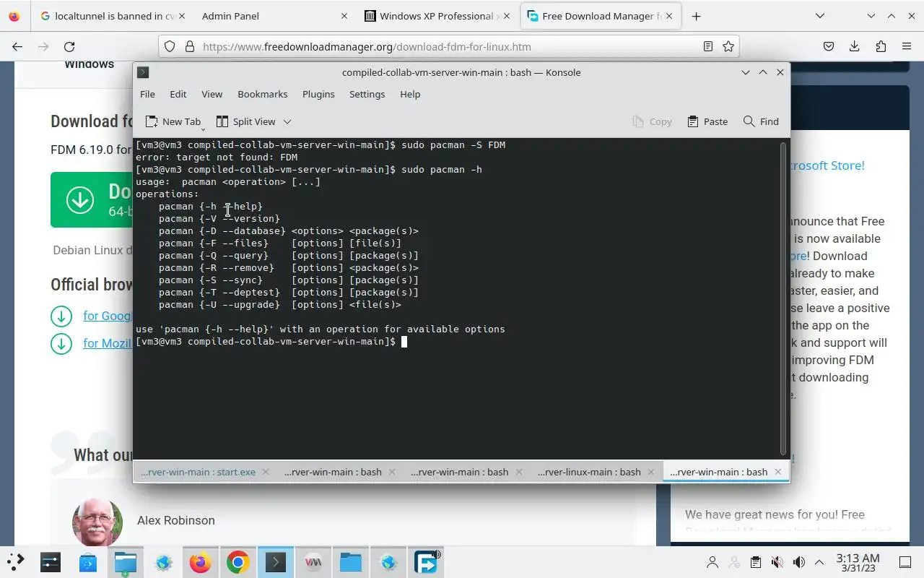This screenshot has height=578, width=924.
Task: Close the rver-linux-main Konsole tab
Action: [651, 472]
